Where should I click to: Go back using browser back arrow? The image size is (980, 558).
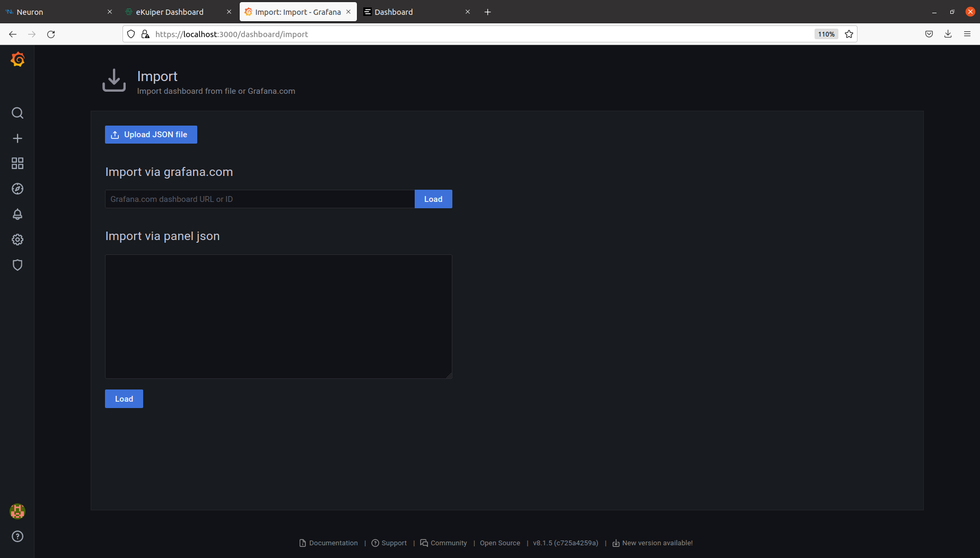point(13,34)
